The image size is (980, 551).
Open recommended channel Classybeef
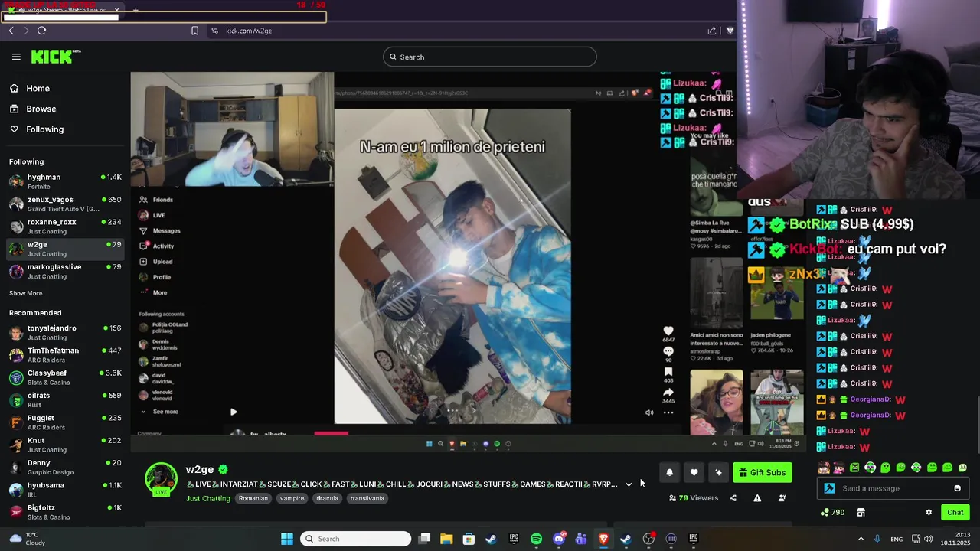tap(65, 377)
